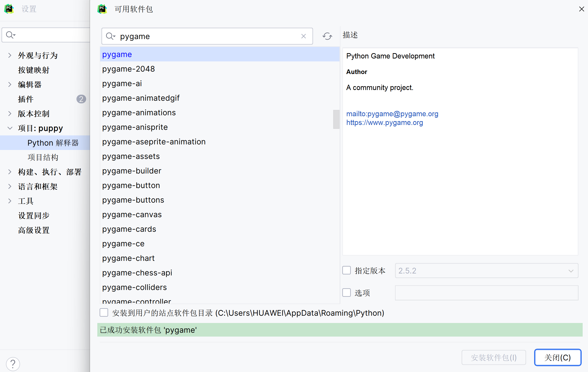Open the mailto:pygame@pygame.org link
588x372 pixels.
pyautogui.click(x=392, y=114)
